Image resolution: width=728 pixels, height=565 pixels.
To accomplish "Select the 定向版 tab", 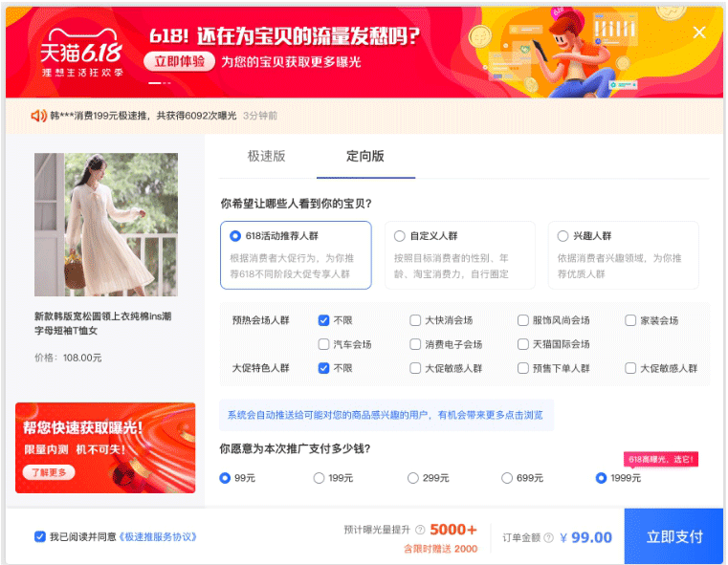I will [x=365, y=156].
